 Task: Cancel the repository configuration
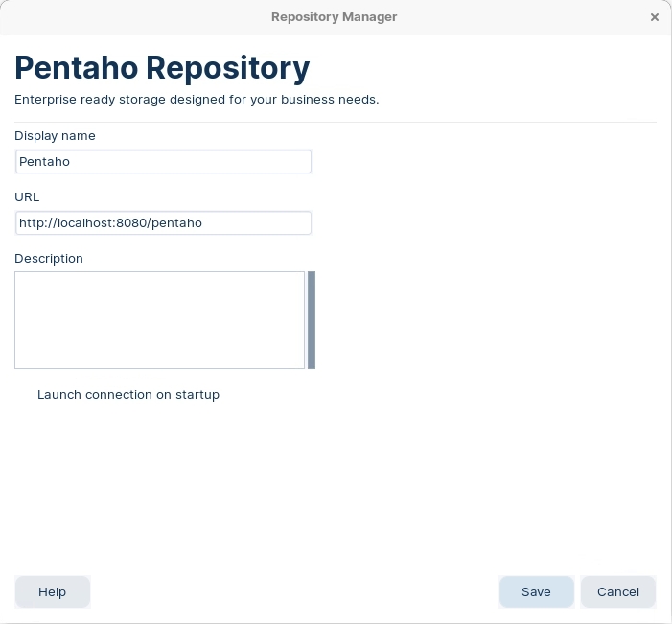point(618,591)
